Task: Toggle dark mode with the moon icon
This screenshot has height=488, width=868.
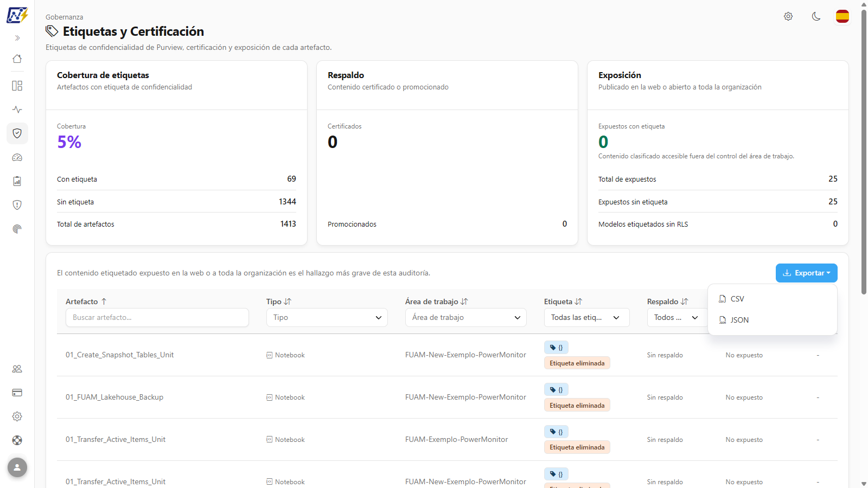Action: click(816, 16)
